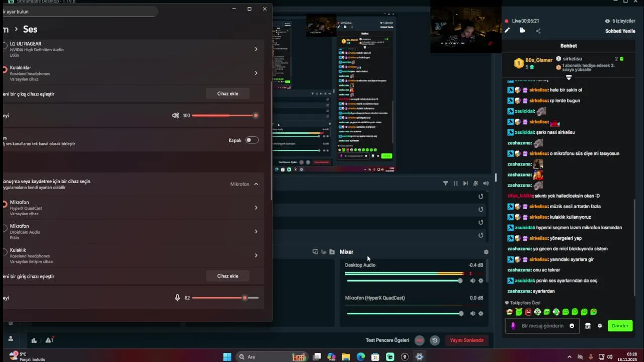Select Kulaklık Roseland headphones input radio
Viewport: 644px width, 362px height.
(4, 252)
